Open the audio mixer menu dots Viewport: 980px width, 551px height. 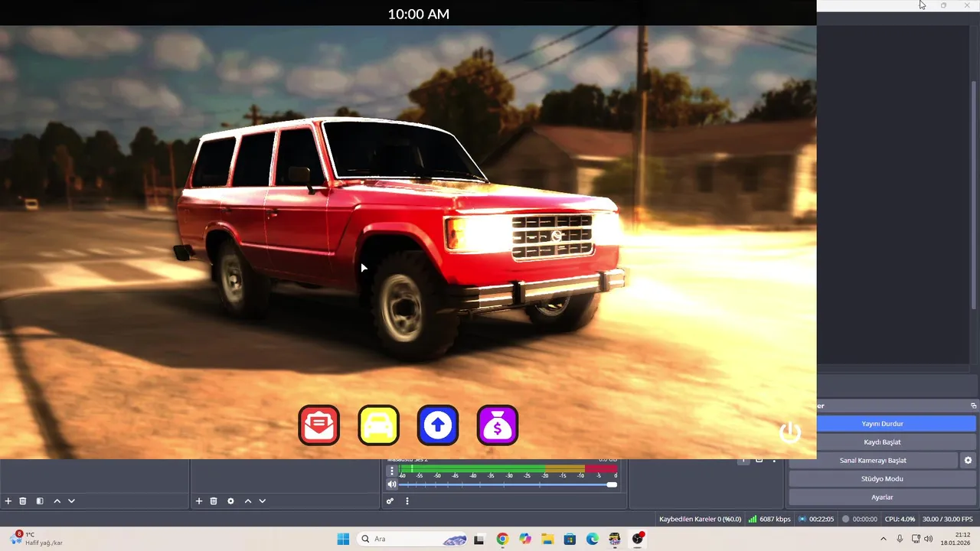407,501
